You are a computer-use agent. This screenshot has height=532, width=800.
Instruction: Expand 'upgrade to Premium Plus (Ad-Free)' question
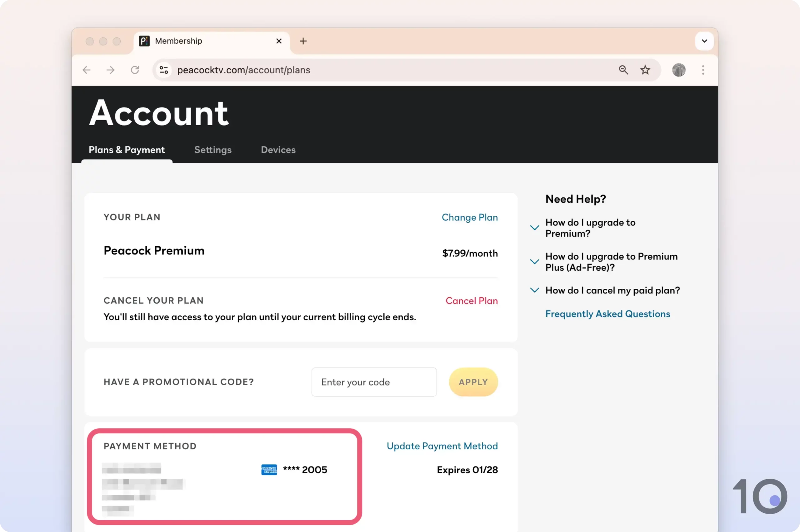[x=535, y=262]
